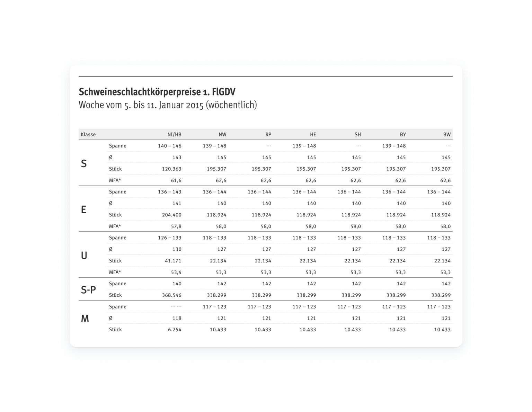Click S-P Stück '338.299' under RP
The image size is (532, 412).
click(x=261, y=295)
